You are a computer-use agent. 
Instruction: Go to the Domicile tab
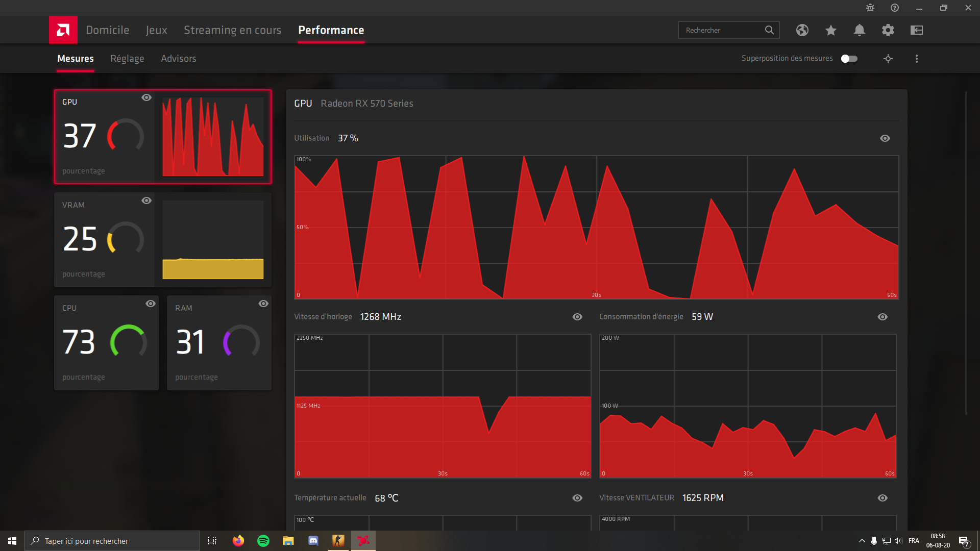108,30
